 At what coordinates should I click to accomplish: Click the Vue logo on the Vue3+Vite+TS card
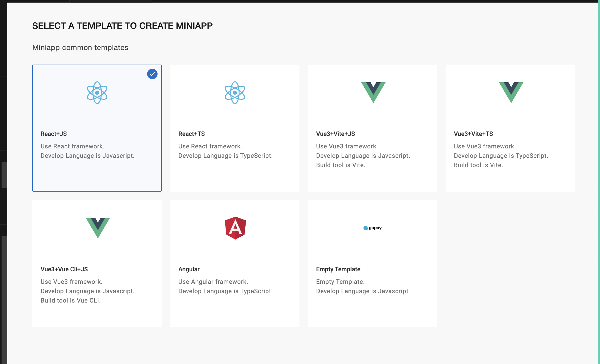(511, 92)
